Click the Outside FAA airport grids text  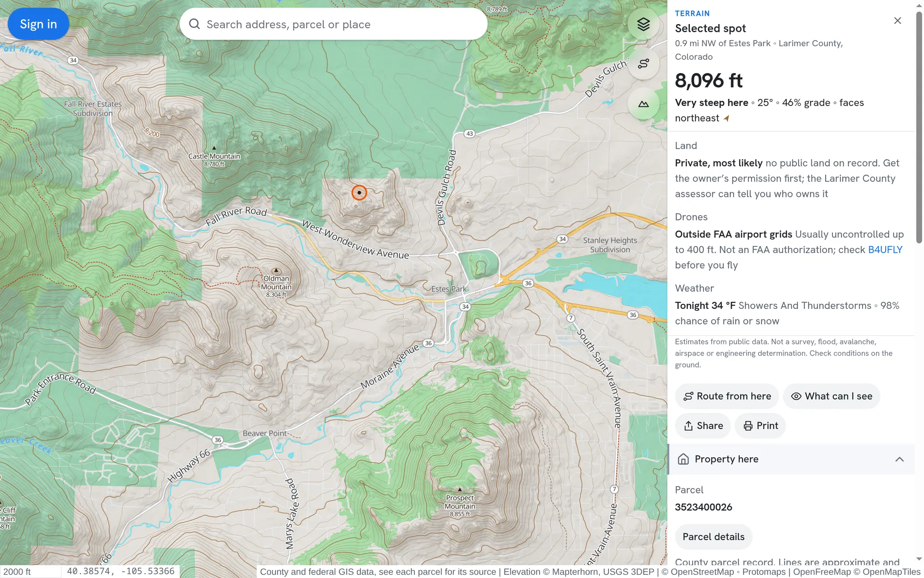pos(733,234)
